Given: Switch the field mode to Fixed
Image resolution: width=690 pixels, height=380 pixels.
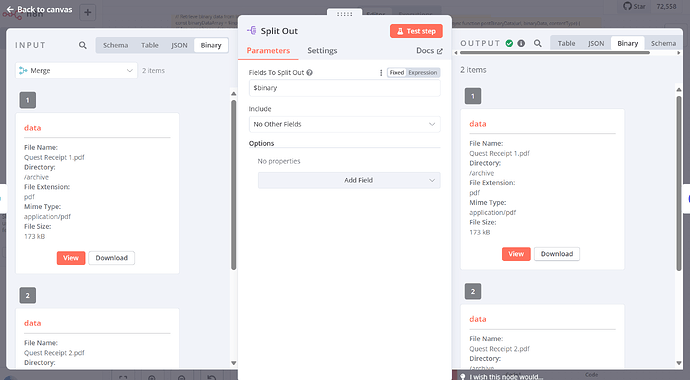Looking at the screenshot, I should (397, 73).
